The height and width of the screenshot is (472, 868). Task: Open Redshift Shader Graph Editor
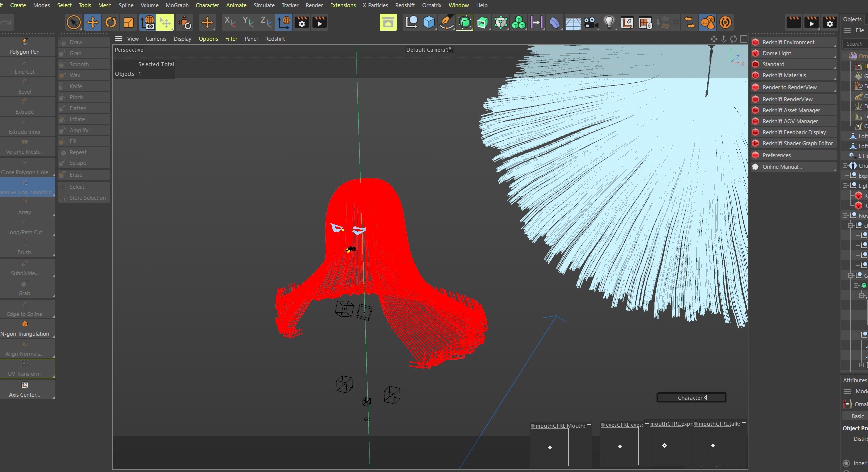pos(797,143)
